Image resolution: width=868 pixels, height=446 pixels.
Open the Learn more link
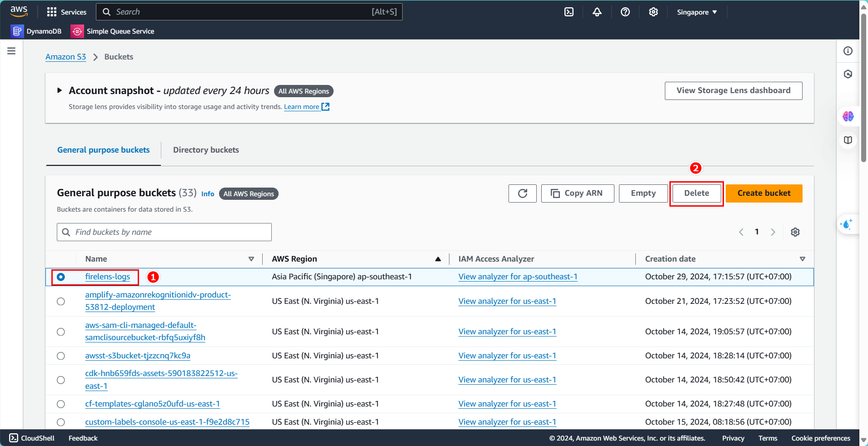tap(302, 107)
